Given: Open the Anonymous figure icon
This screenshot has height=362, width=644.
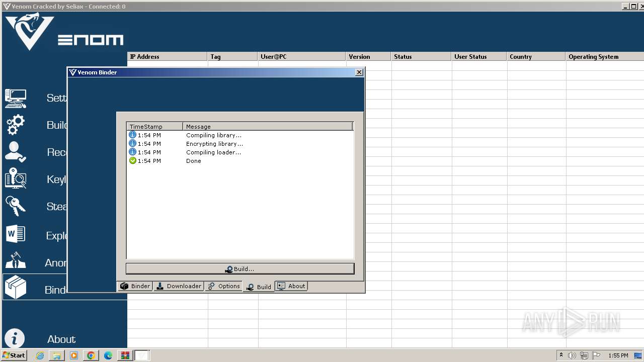Looking at the screenshot, I should 16,261.
